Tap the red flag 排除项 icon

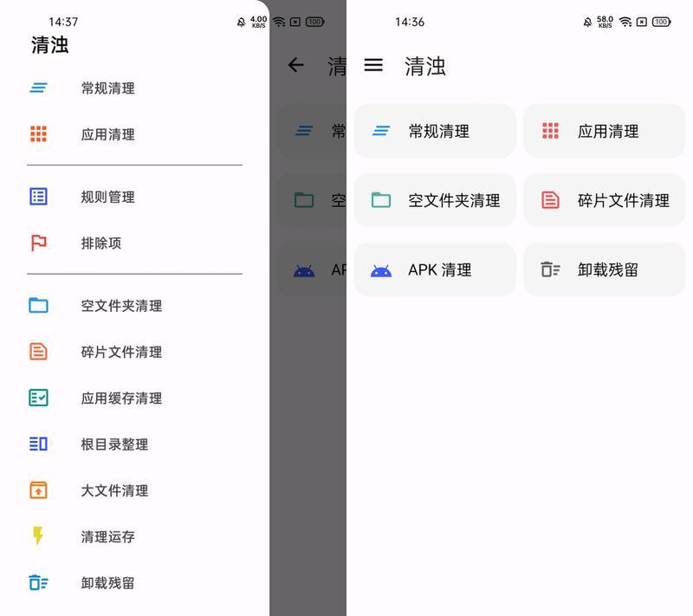pyautogui.click(x=38, y=243)
